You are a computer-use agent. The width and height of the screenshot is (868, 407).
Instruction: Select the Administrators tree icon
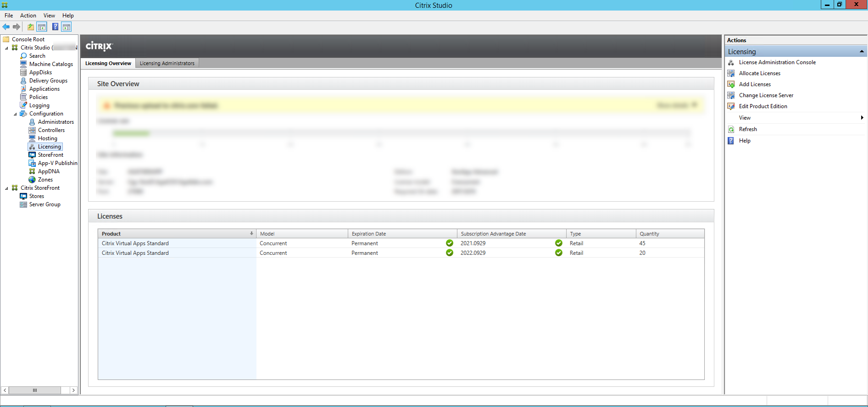32,122
